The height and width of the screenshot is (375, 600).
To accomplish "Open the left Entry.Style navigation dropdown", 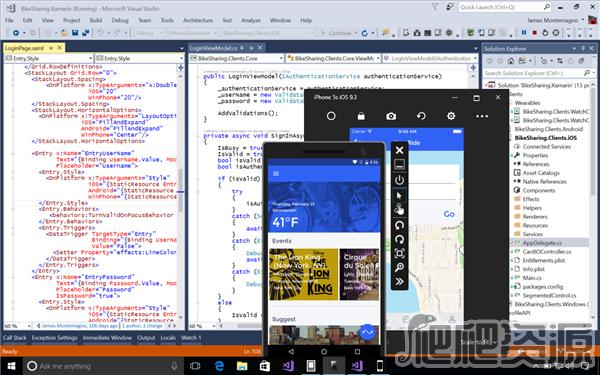I will tap(49, 58).
